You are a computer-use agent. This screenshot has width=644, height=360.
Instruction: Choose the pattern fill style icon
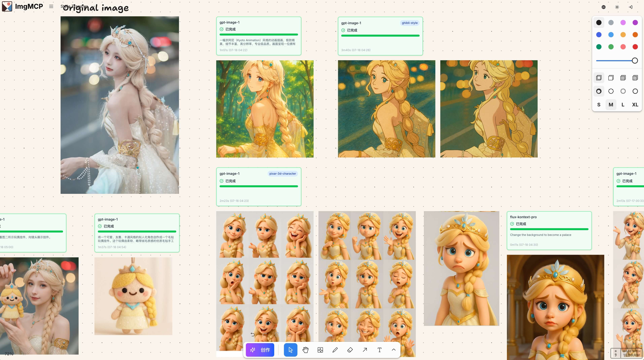pos(635,78)
